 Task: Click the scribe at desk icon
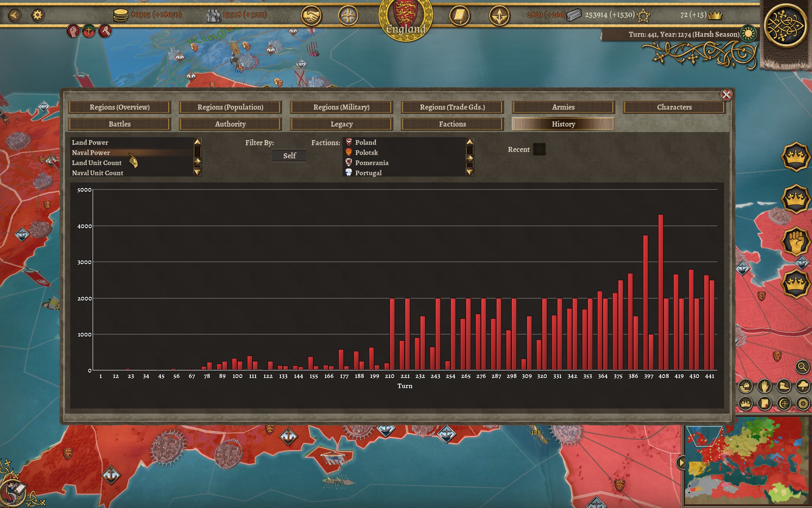tap(14, 494)
